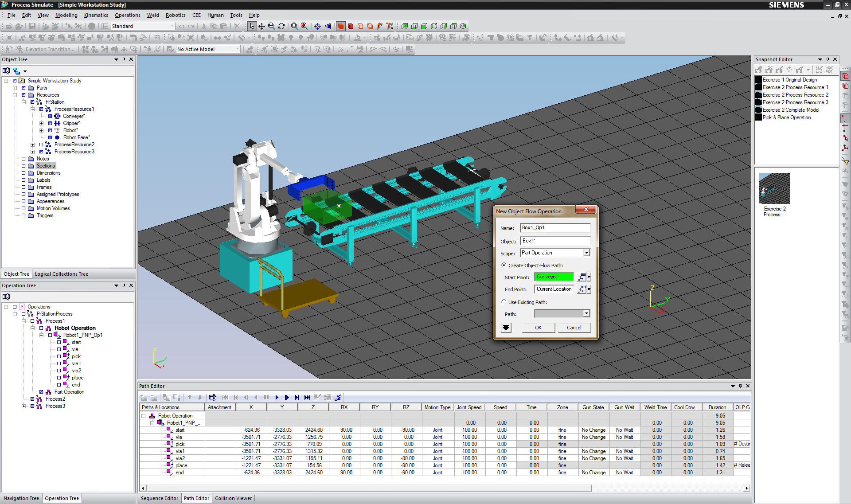Open the Weld menu

point(153,15)
